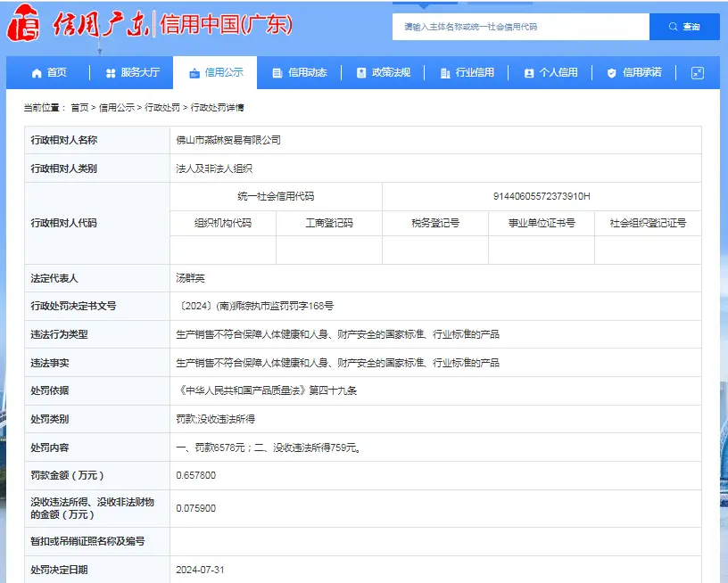Click the confiscated amount 0.075900
Image resolution: width=728 pixels, height=583 pixels.
196,508
